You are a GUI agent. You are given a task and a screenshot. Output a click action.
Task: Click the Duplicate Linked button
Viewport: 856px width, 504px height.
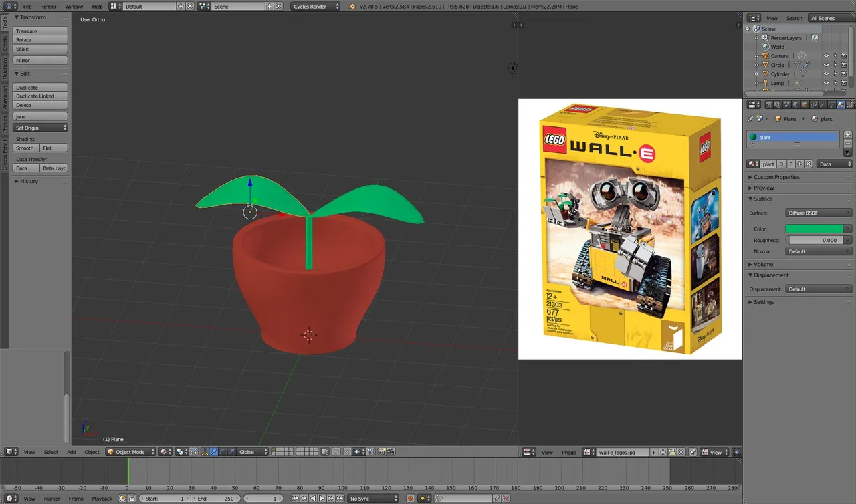point(40,96)
